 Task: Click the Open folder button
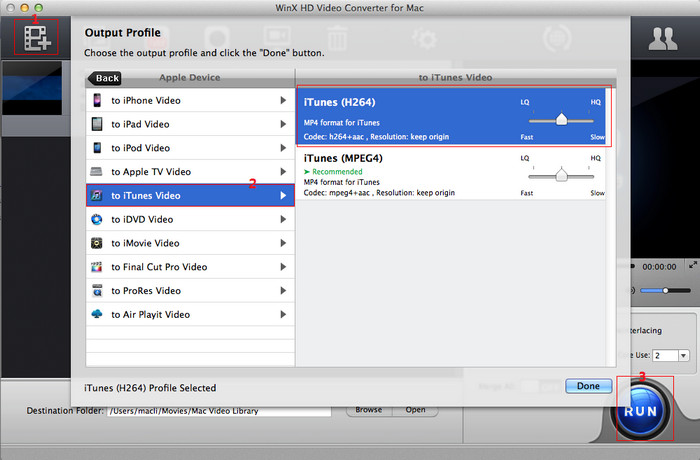click(x=415, y=410)
